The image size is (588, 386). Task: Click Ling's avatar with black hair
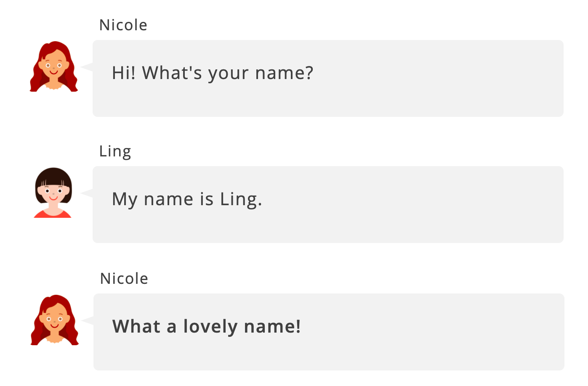point(53,193)
